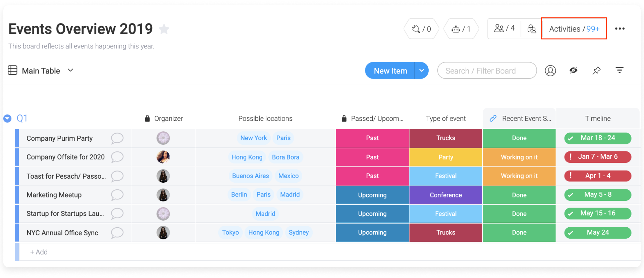
Task: Star the Events Overview 2019 board
Action: point(164,29)
